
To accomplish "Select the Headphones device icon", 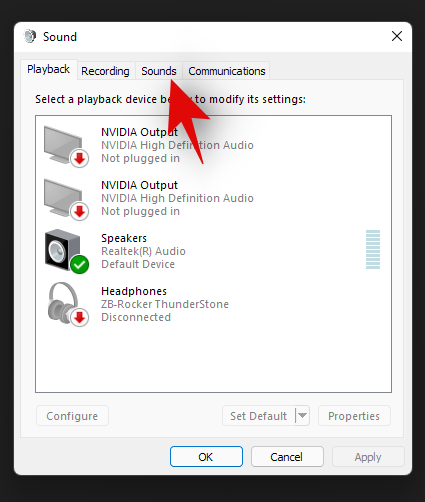I will 68,304.
